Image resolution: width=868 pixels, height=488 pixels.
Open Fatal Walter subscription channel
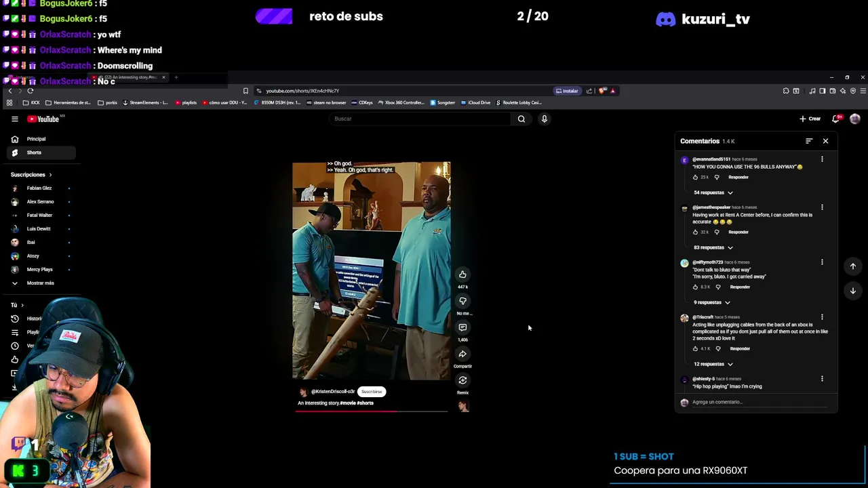click(x=39, y=215)
